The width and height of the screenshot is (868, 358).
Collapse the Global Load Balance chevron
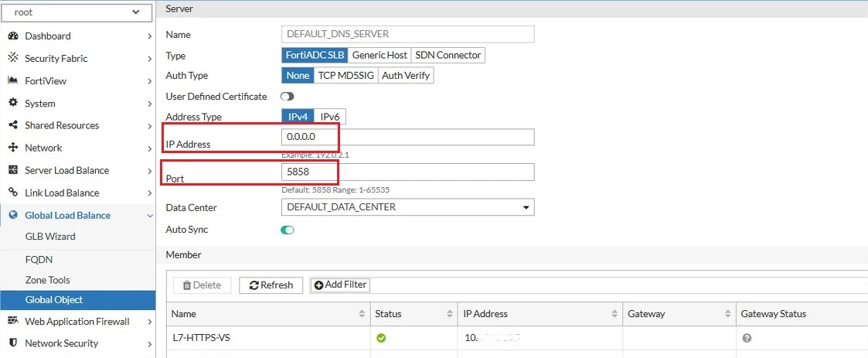pyautogui.click(x=150, y=216)
